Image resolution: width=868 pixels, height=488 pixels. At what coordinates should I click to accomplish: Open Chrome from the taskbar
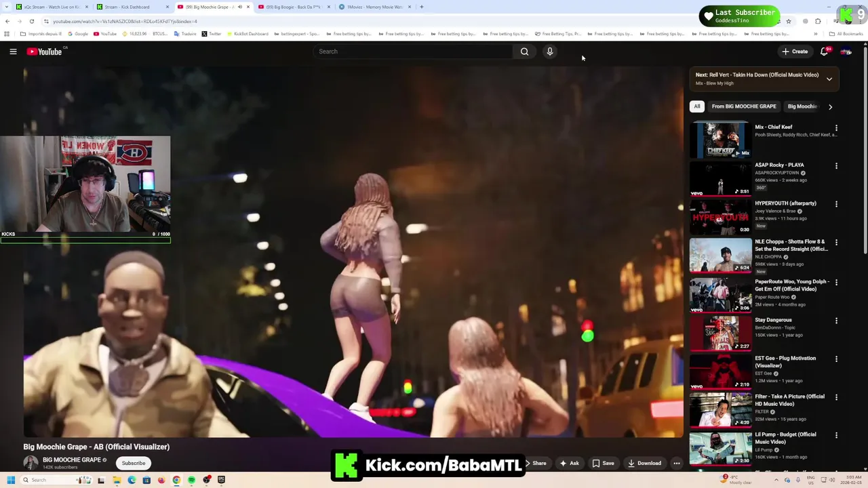click(176, 480)
